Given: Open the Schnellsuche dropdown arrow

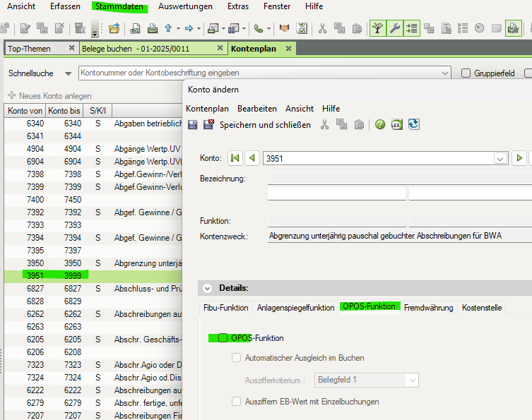Looking at the screenshot, I should click(x=69, y=73).
